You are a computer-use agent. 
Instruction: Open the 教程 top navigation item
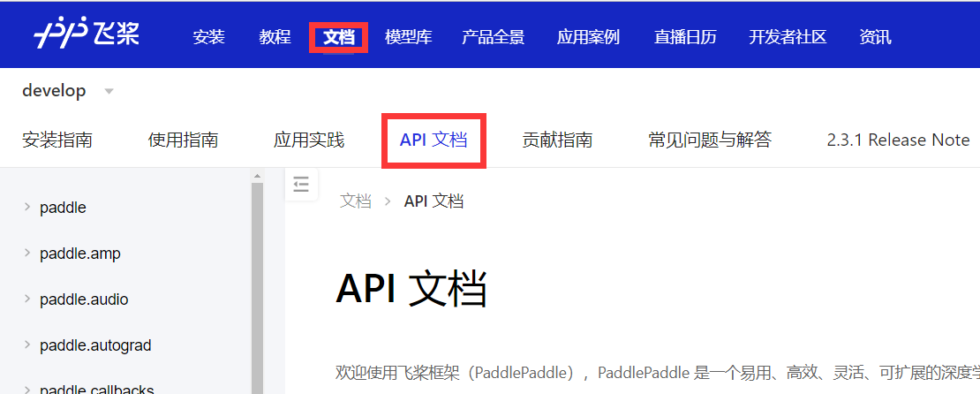(275, 37)
